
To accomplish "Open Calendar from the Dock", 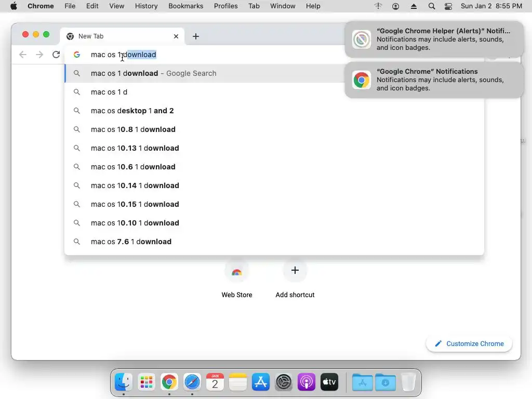I will (215, 382).
